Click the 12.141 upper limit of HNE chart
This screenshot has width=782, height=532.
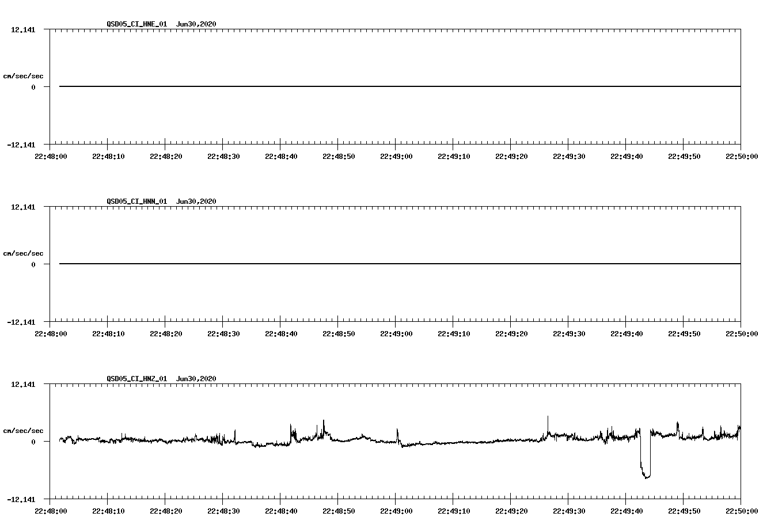(x=23, y=29)
